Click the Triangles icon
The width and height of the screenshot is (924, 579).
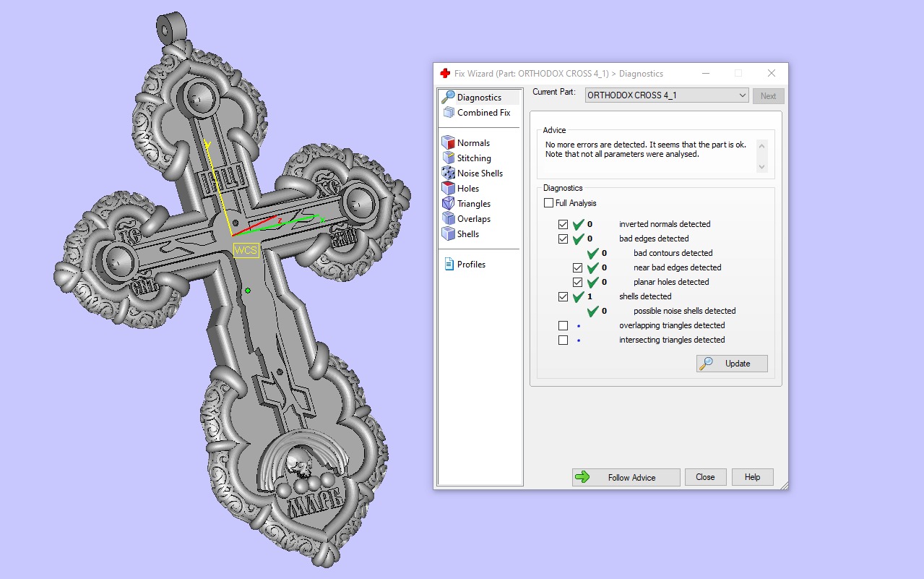tap(448, 204)
